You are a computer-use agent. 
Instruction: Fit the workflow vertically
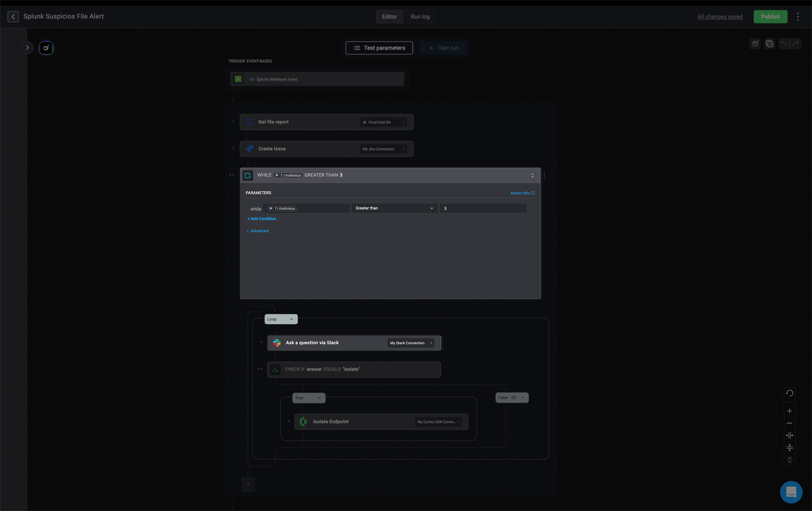coord(789,448)
